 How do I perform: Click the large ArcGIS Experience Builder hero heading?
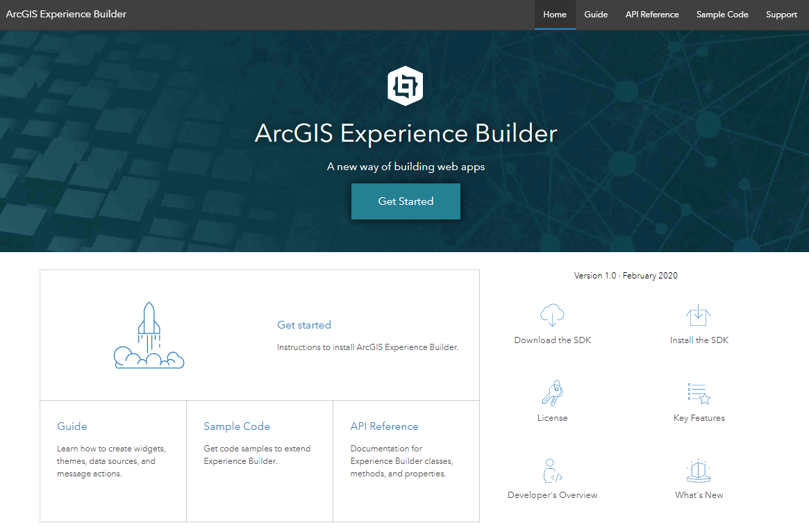[x=406, y=133]
